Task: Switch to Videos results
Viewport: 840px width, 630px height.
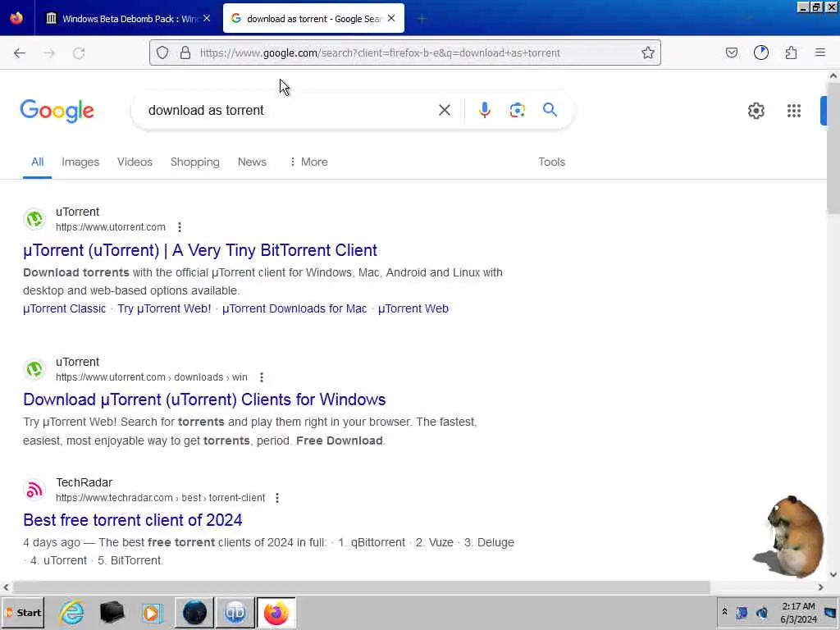Action: 135,162
